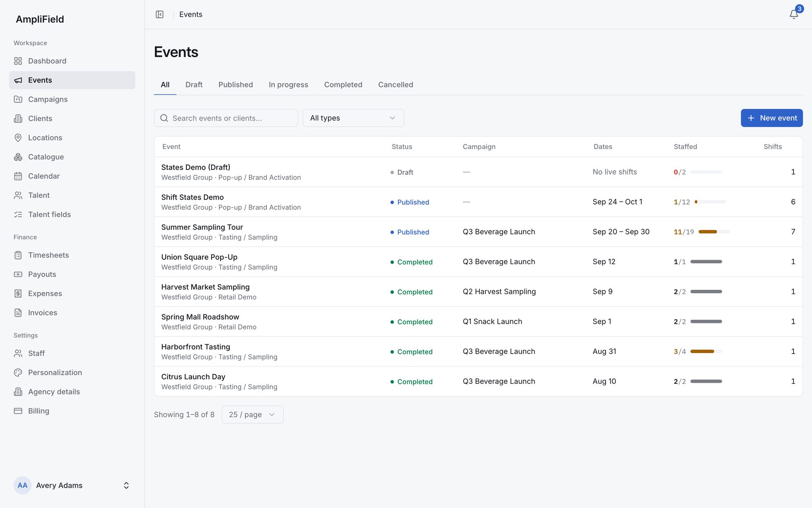Click the Events megaphone icon

18,80
